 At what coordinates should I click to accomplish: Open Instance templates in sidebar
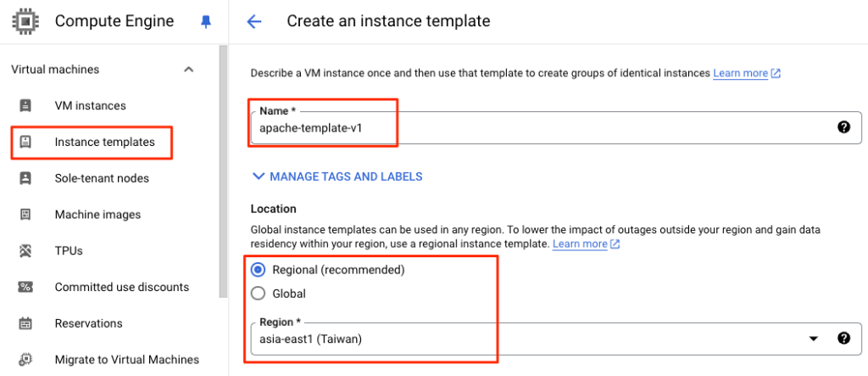tap(104, 142)
